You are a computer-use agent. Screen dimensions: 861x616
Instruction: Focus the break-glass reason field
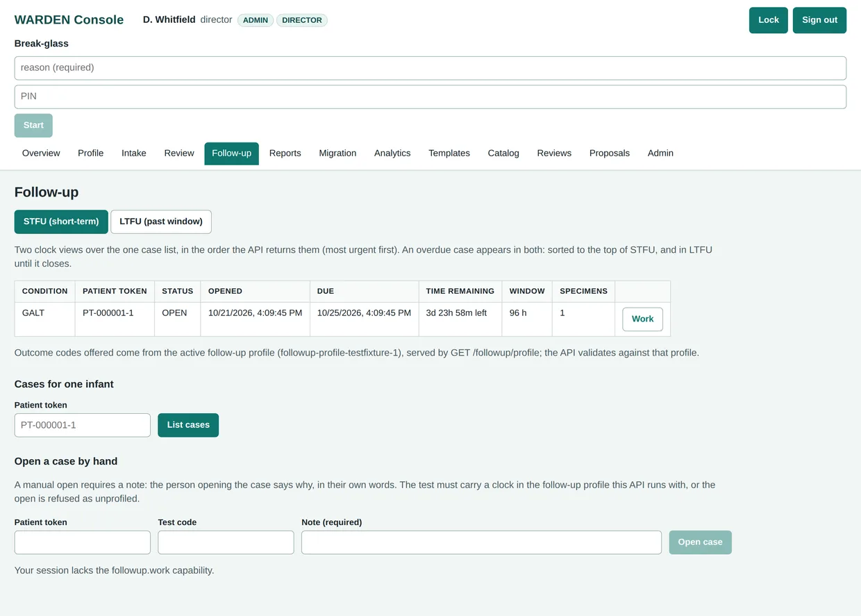click(430, 68)
